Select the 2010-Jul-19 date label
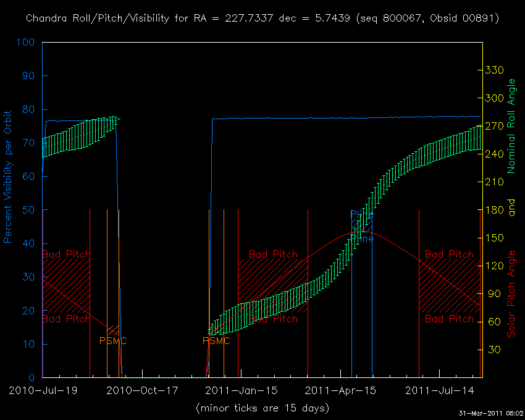Viewport: 525px width, 420px height. [x=41, y=390]
